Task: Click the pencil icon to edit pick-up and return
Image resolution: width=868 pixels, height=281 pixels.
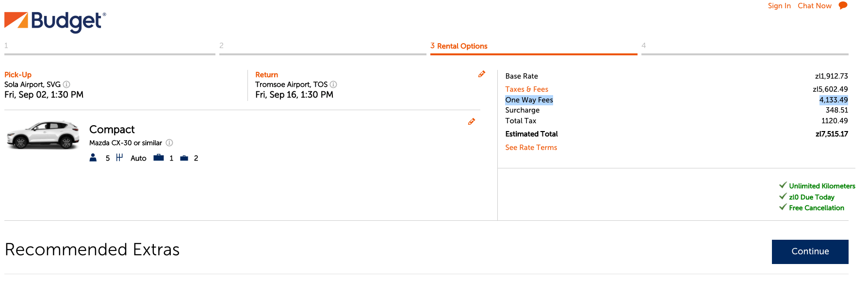Action: (x=482, y=74)
